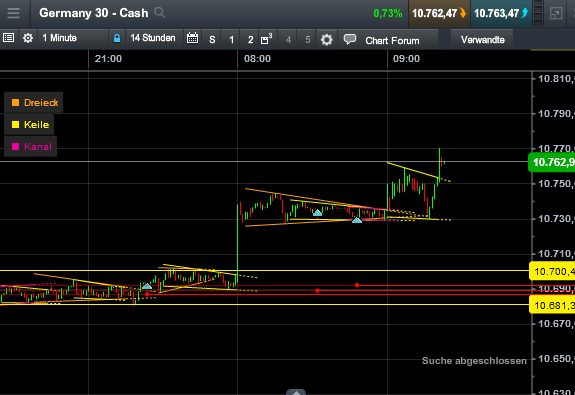Select the S chart layout button

(x=212, y=39)
